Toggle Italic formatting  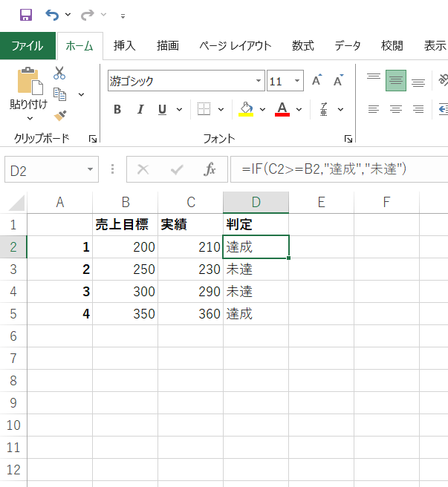click(140, 110)
